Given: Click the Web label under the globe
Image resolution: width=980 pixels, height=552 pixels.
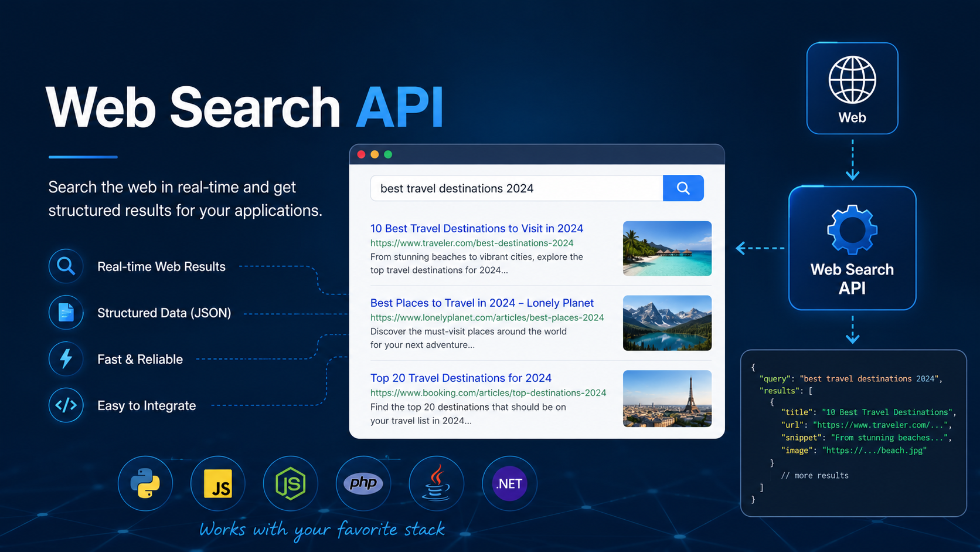Looking at the screenshot, I should tap(852, 117).
